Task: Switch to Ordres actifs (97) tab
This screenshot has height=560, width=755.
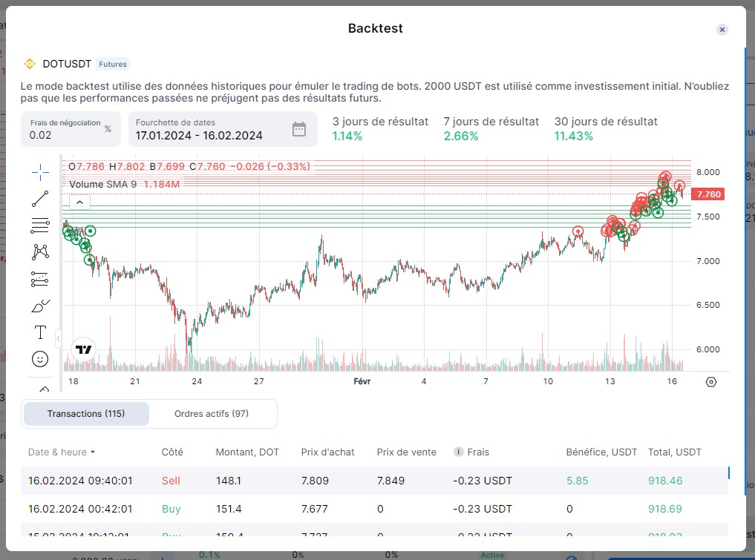Action: click(x=211, y=413)
